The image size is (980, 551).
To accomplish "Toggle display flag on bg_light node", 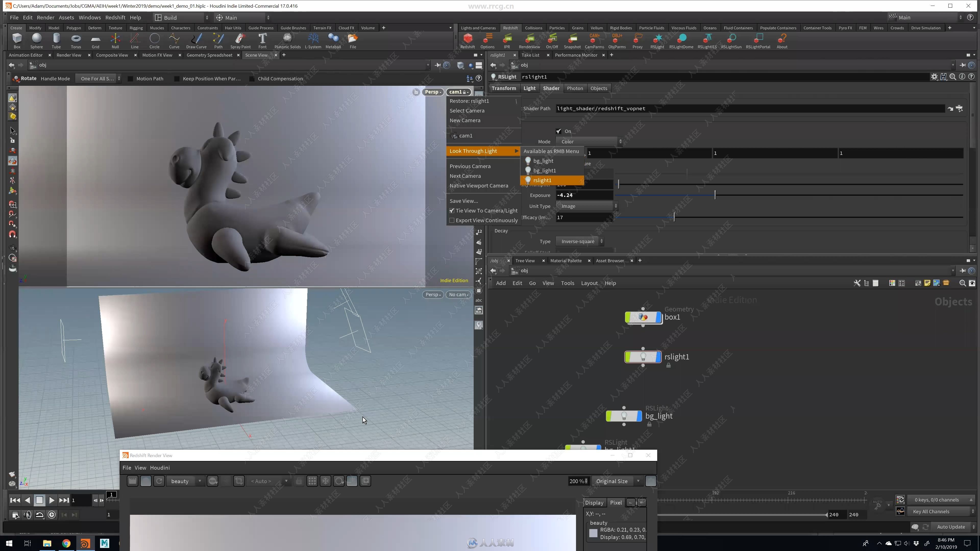I will pos(639,416).
